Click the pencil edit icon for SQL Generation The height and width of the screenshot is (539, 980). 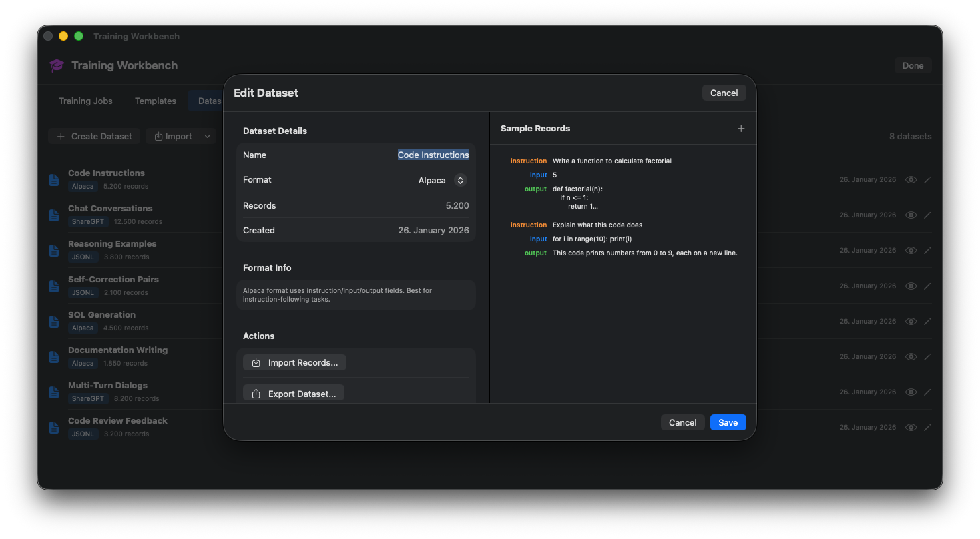pos(927,322)
